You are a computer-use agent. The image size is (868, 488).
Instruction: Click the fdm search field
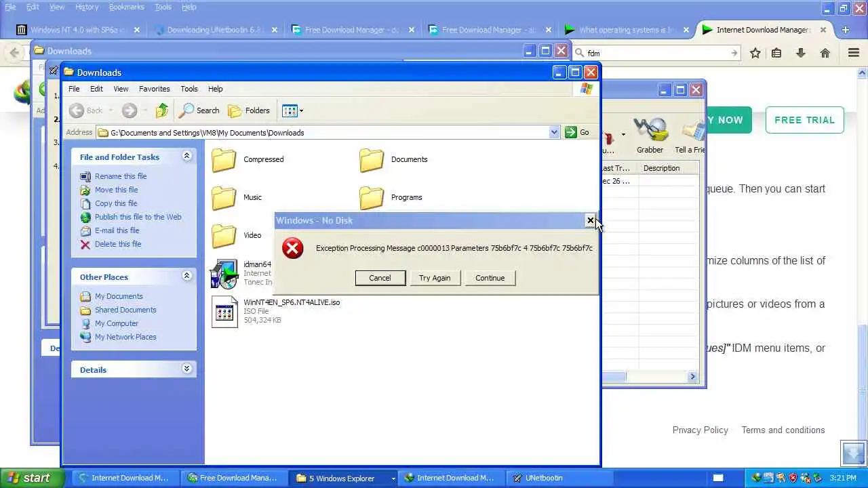(x=656, y=53)
